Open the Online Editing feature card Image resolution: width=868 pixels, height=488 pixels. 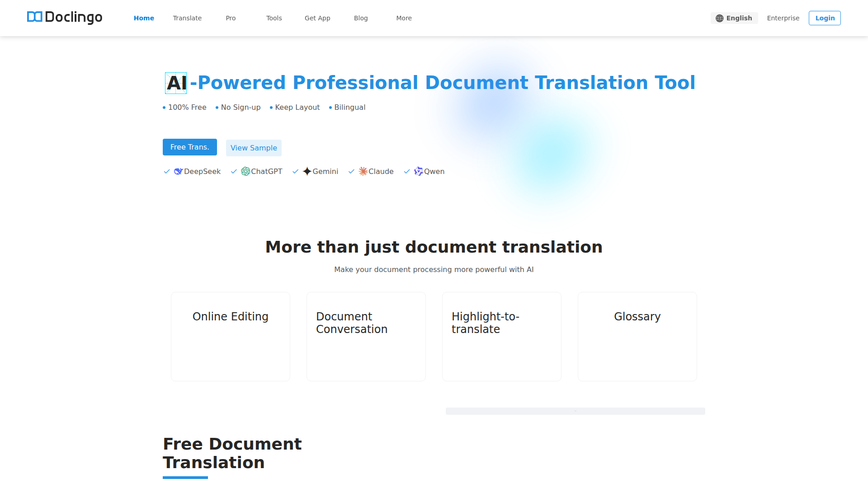click(x=231, y=336)
